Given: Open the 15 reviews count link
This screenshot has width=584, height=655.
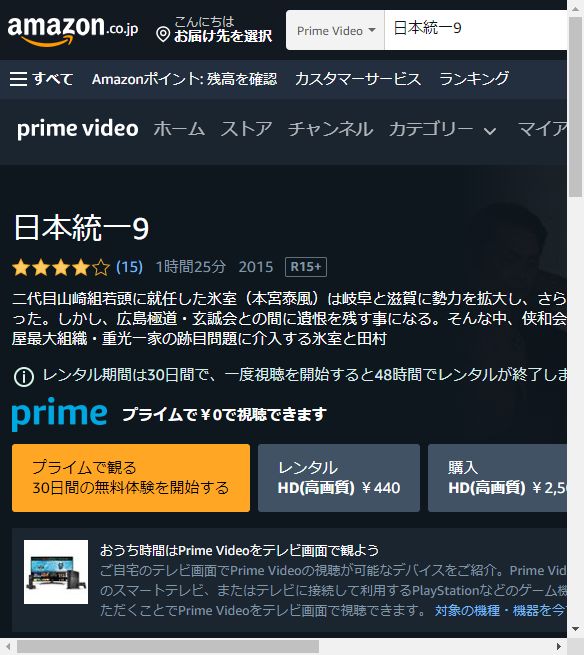Looking at the screenshot, I should point(129,267).
